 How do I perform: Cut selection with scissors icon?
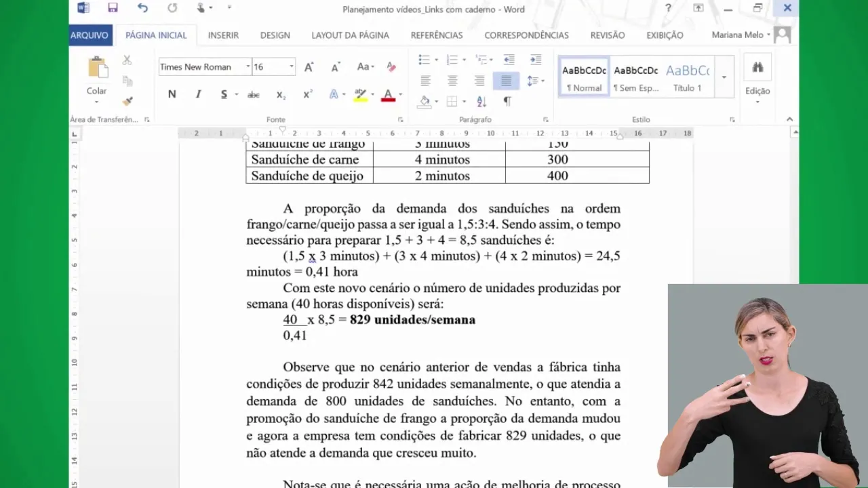point(127,60)
